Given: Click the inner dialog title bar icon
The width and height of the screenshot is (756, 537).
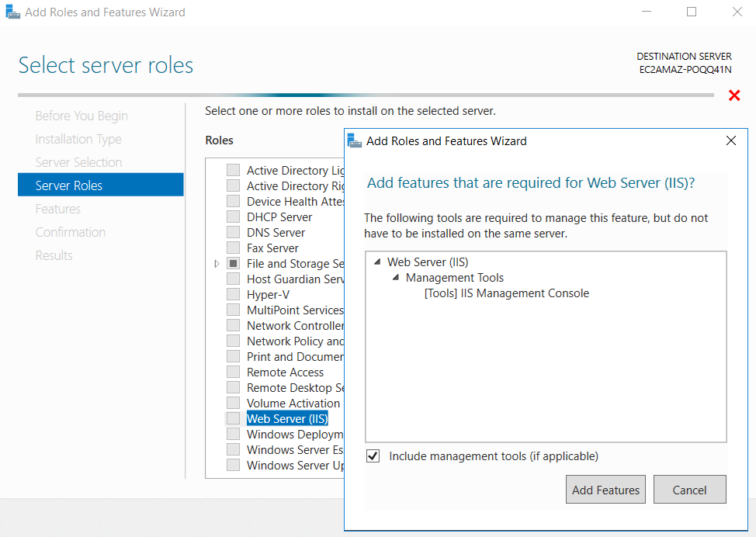Looking at the screenshot, I should pyautogui.click(x=355, y=140).
